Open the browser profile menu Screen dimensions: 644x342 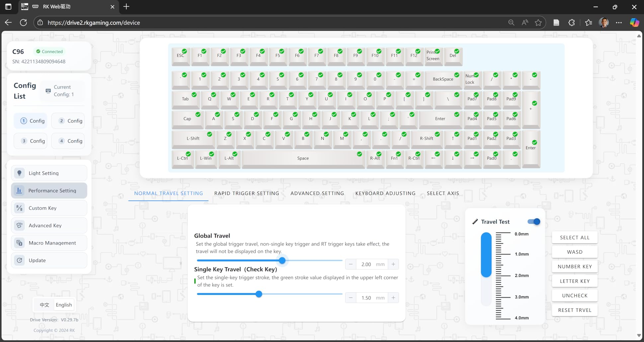(x=604, y=22)
